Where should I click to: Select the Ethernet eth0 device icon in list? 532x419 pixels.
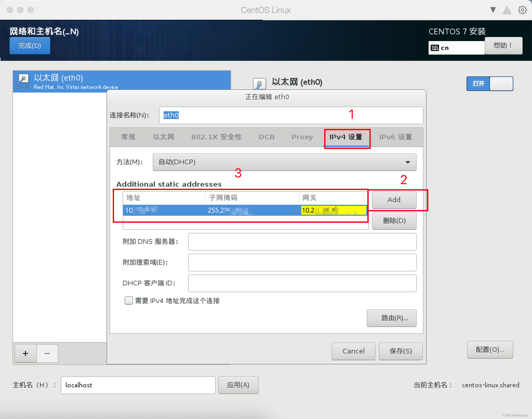(23, 81)
